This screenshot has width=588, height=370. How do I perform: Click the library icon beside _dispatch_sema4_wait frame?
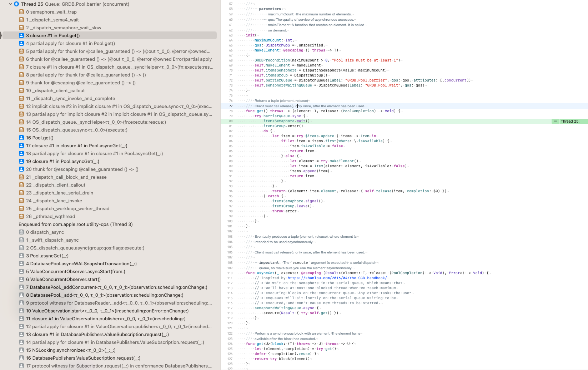pyautogui.click(x=22, y=20)
